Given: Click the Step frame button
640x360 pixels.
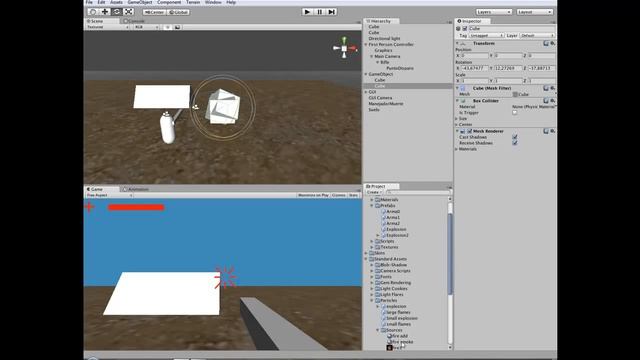Looking at the screenshot, I should point(331,12).
